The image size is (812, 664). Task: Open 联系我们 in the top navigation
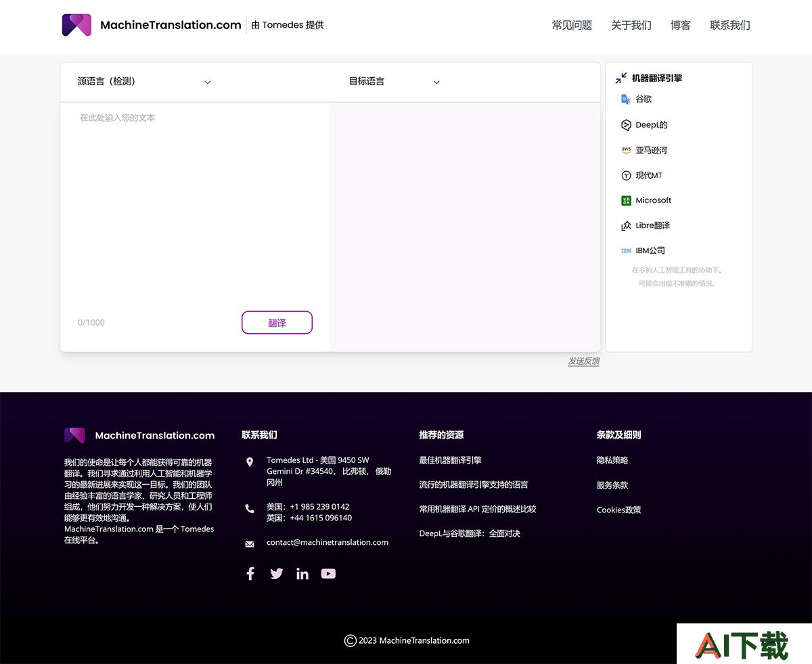pyautogui.click(x=730, y=26)
